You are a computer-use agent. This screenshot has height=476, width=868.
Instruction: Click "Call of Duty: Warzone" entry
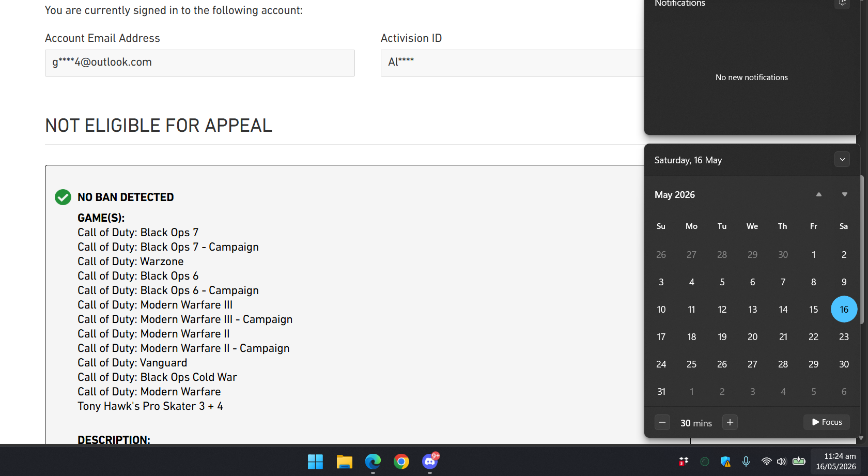(x=131, y=262)
